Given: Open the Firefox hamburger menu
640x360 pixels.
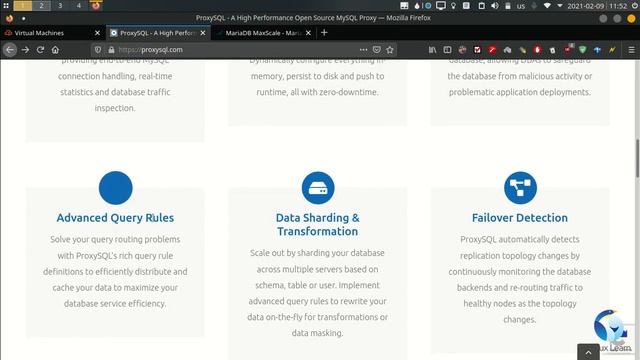Looking at the screenshot, I should tap(631, 50).
